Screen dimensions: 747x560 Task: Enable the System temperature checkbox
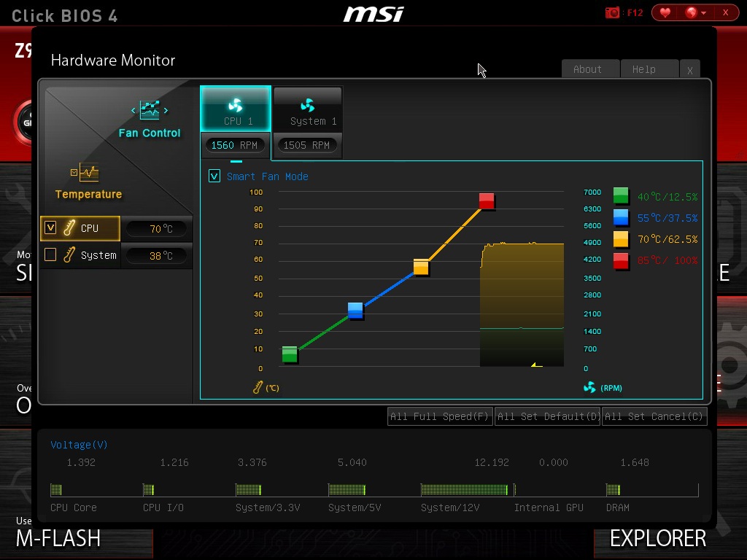[x=50, y=254]
